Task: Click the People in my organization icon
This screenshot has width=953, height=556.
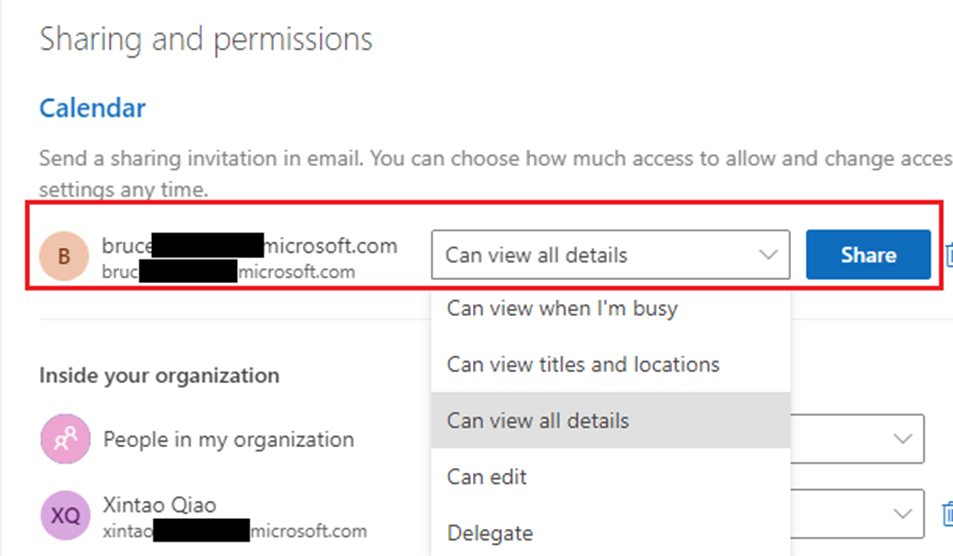Action: click(x=65, y=439)
